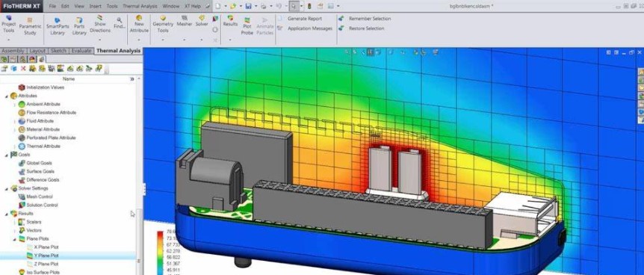
Task: Collapse the Attributes tree node
Action: coord(7,96)
